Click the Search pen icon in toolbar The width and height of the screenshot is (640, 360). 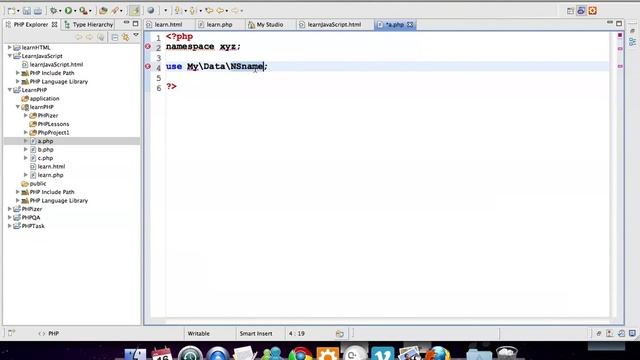point(115,11)
